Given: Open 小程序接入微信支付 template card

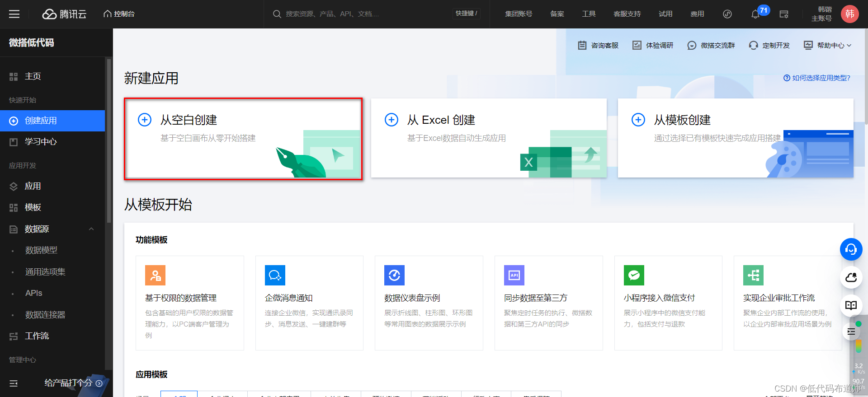Looking at the screenshot, I should click(x=668, y=303).
